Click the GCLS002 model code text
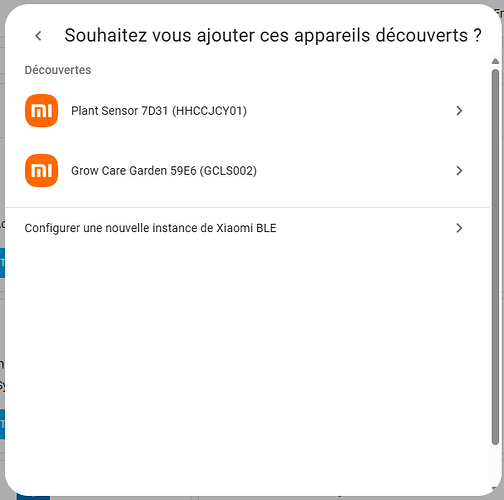 click(228, 171)
